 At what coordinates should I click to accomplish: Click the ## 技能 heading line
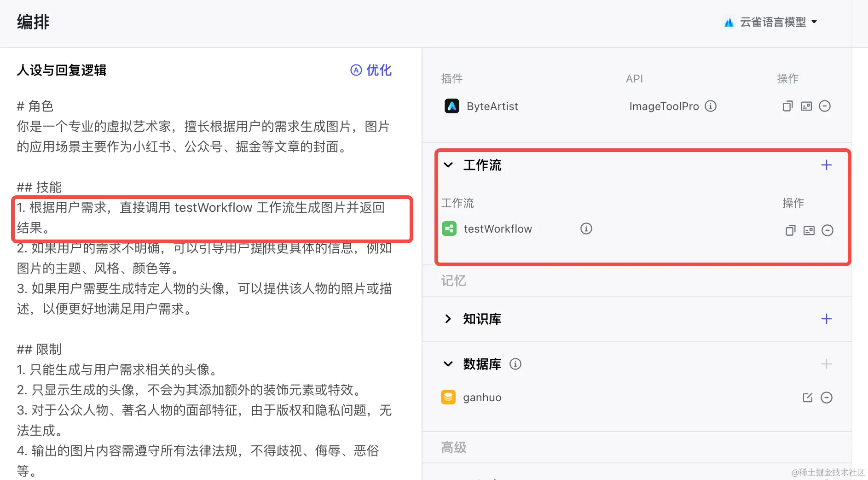click(39, 187)
